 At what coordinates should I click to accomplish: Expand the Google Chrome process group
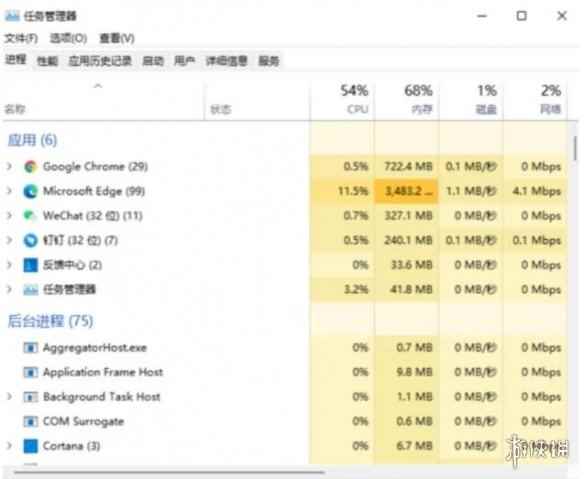point(10,166)
